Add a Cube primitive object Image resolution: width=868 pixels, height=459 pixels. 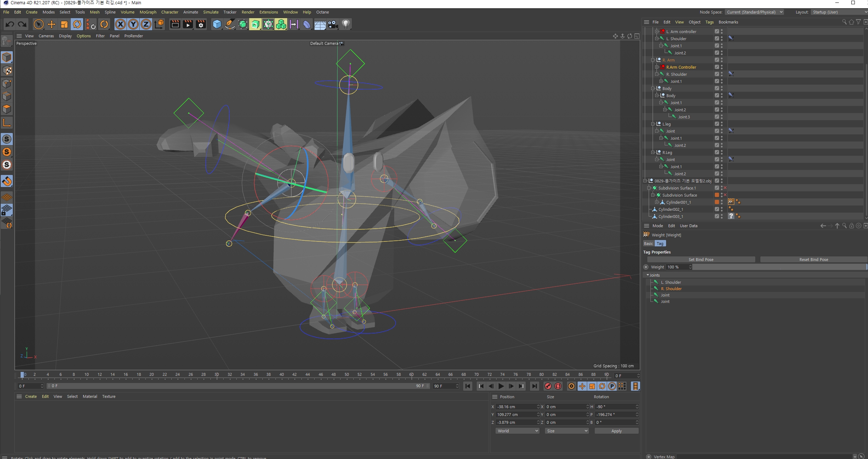[217, 24]
